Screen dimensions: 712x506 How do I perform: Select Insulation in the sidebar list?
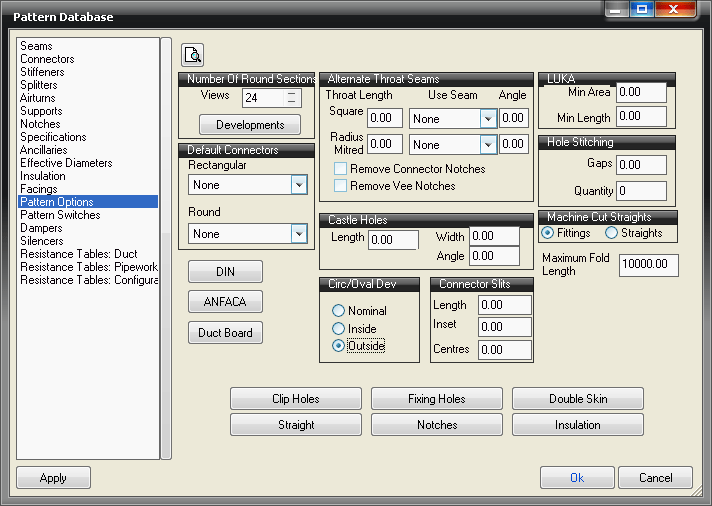[x=43, y=176]
